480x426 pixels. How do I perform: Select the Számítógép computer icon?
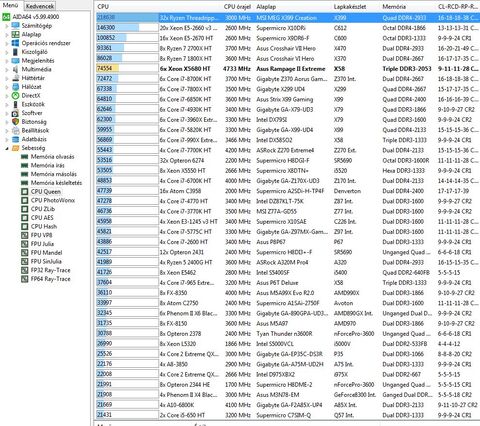(15, 26)
